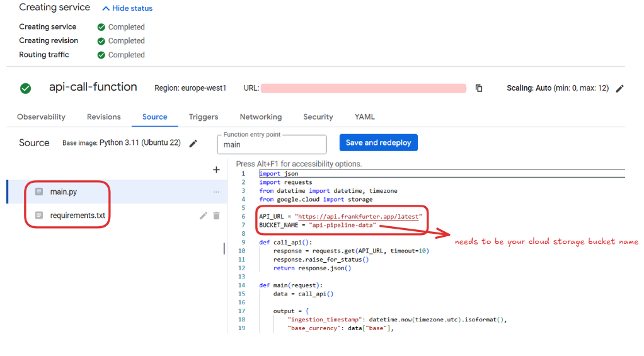The width and height of the screenshot is (644, 356).
Task: Click 'from google.cloud import storage' line
Action: [316, 200]
